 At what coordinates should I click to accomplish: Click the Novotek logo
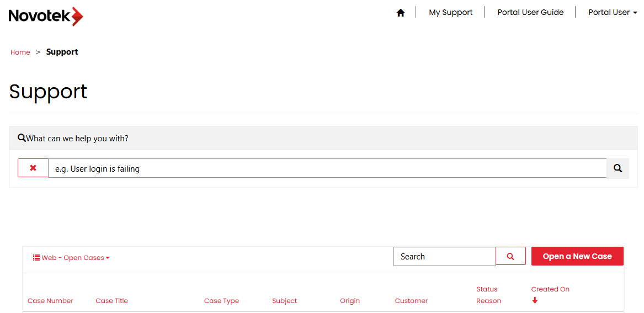pos(46,16)
